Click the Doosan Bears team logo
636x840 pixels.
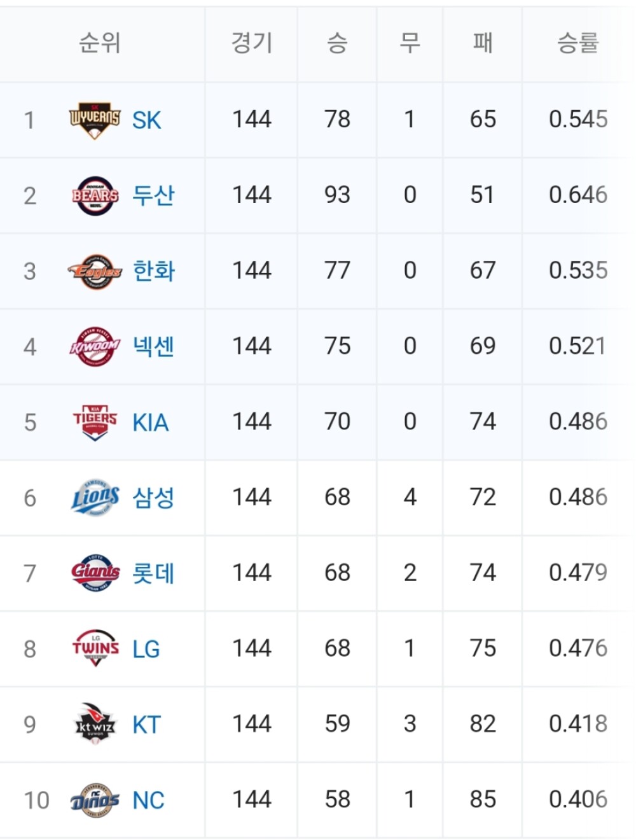[95, 195]
